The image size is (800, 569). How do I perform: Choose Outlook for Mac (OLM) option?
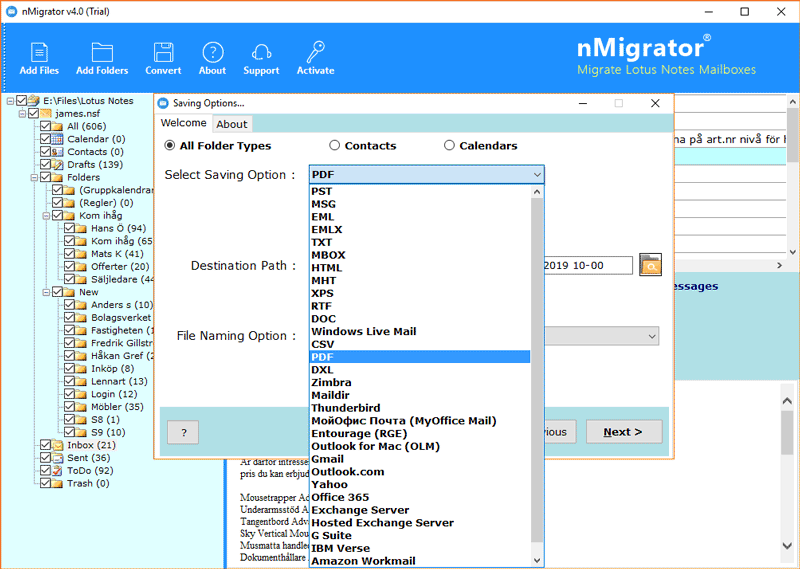coord(420,446)
